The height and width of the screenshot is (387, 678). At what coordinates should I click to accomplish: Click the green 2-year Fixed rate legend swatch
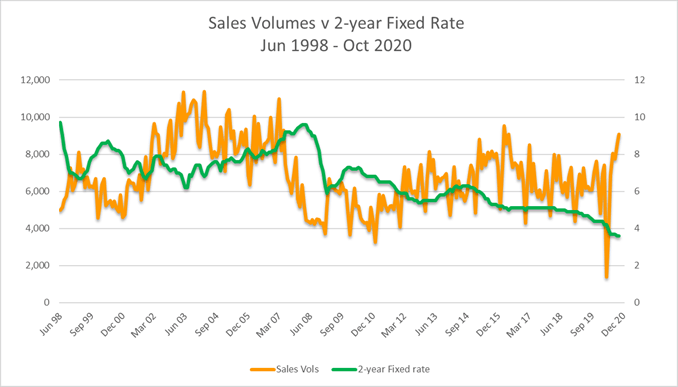(344, 370)
